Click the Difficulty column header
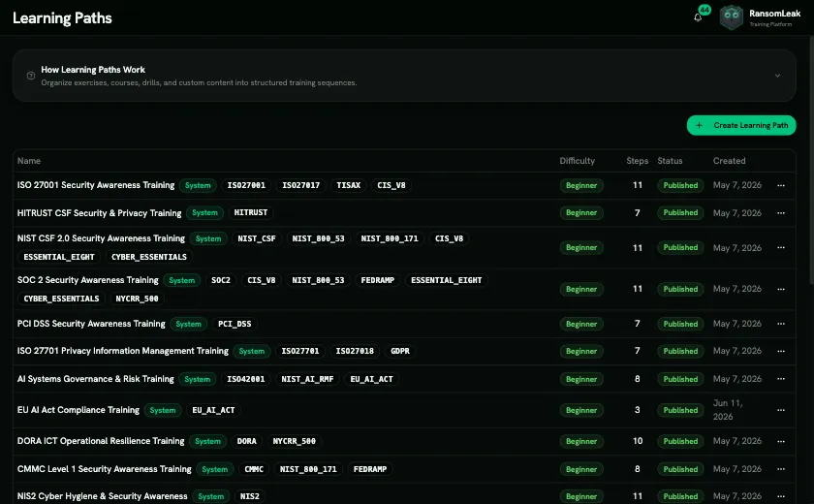Viewport: 814px width, 504px height. click(x=577, y=161)
